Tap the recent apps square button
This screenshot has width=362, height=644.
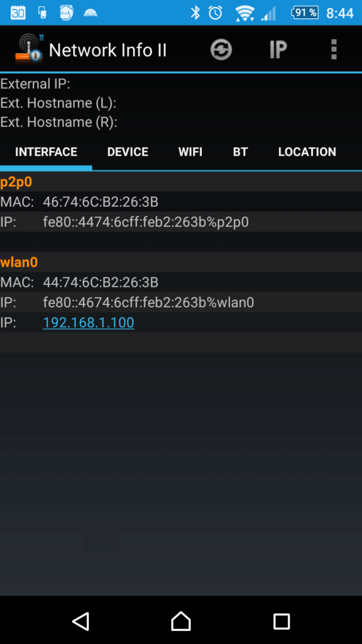click(282, 621)
